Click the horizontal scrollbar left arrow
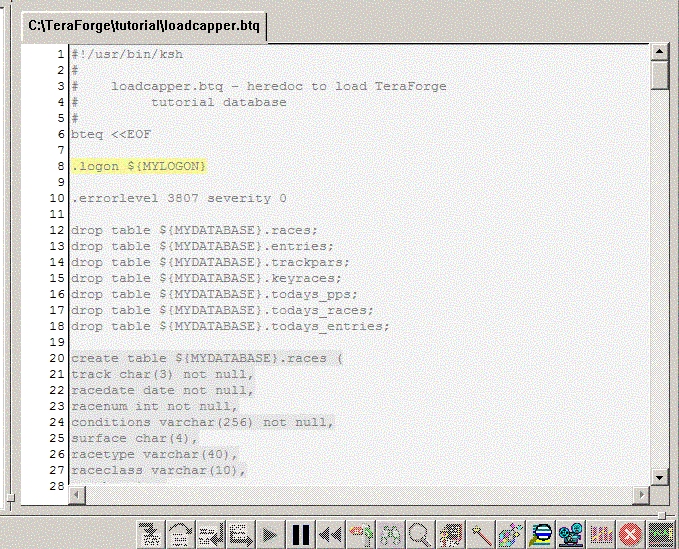The width and height of the screenshot is (679, 549). click(x=77, y=494)
